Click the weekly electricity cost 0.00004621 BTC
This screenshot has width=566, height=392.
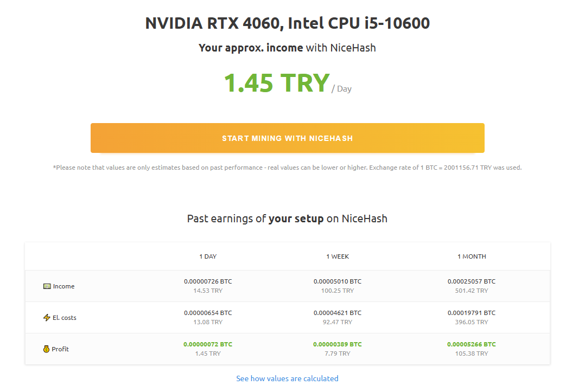click(x=338, y=313)
